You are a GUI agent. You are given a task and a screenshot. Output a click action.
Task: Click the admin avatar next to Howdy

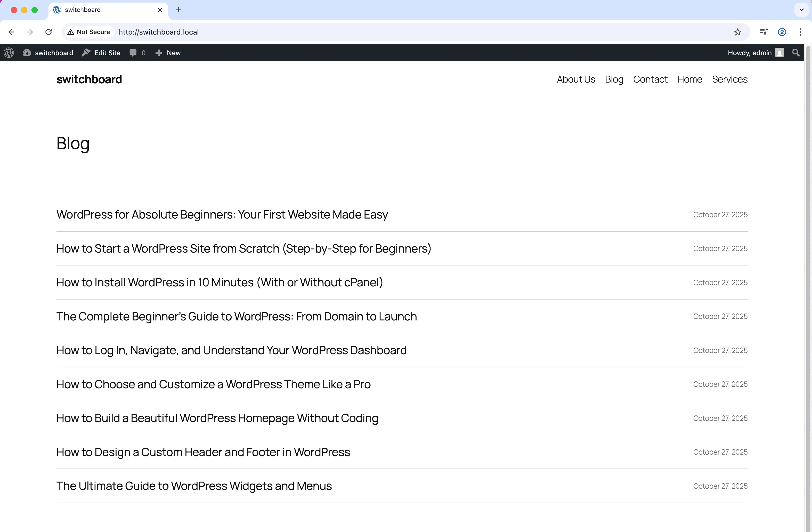click(780, 53)
